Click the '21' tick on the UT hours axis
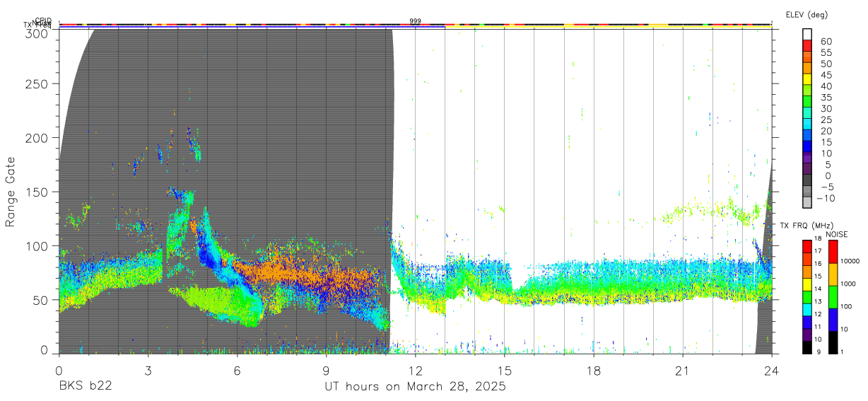This screenshot has width=868, height=401. [x=683, y=370]
